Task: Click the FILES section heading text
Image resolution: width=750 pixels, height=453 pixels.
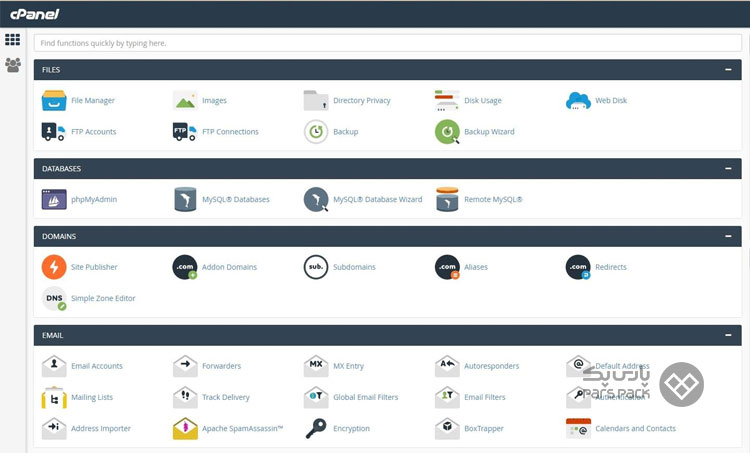Action: coord(51,70)
